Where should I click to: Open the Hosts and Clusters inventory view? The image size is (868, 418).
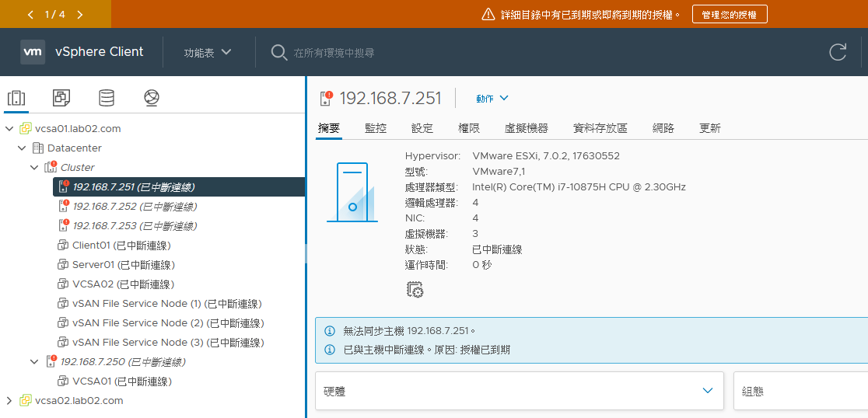click(16, 99)
